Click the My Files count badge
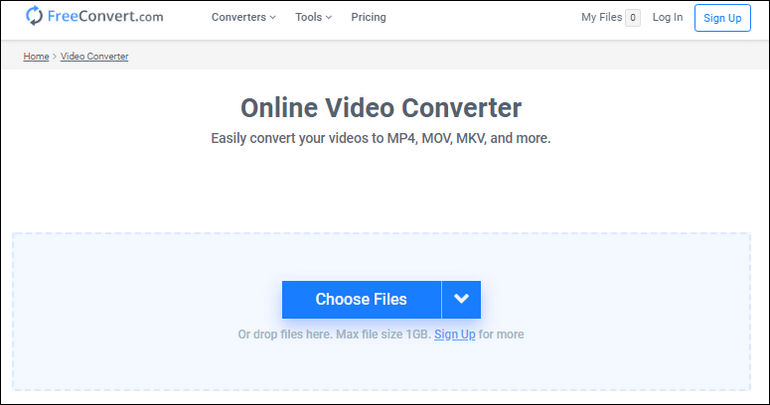The image size is (770, 405). tap(632, 18)
